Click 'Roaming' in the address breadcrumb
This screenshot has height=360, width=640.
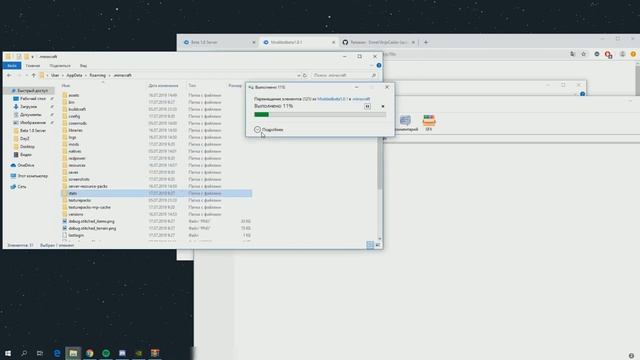(98, 76)
